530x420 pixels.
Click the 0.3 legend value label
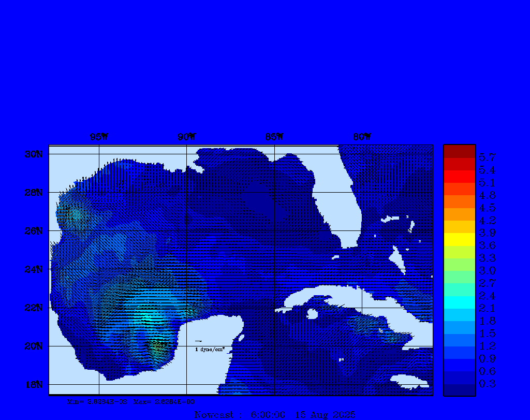(487, 384)
